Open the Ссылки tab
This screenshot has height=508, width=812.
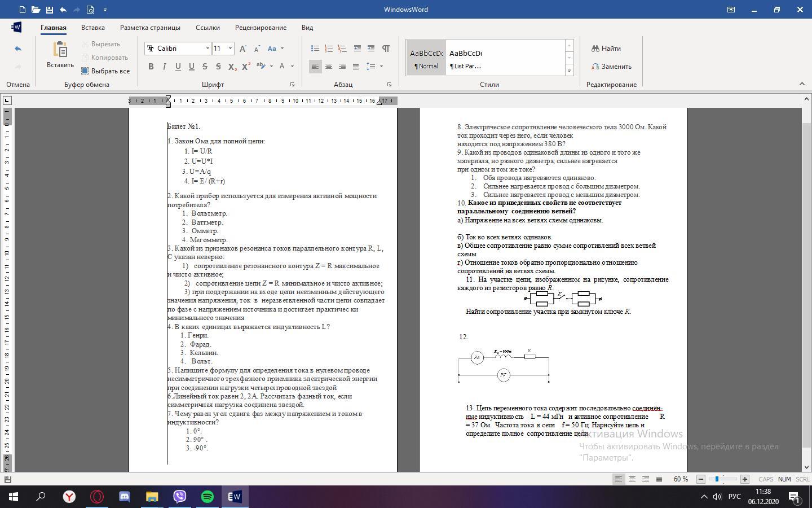tap(208, 28)
